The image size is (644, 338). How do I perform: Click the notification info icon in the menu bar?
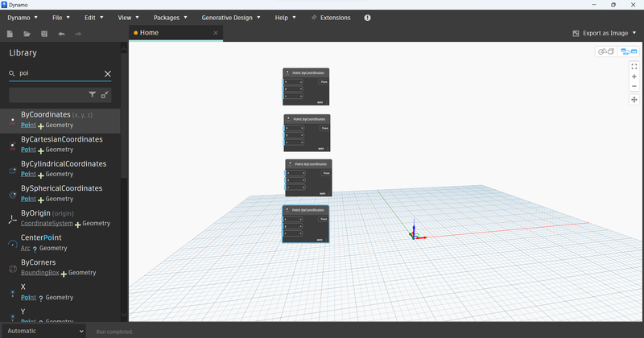click(x=367, y=18)
